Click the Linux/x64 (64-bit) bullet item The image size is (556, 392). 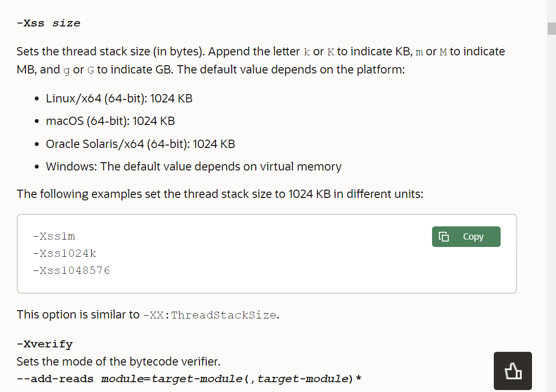119,98
